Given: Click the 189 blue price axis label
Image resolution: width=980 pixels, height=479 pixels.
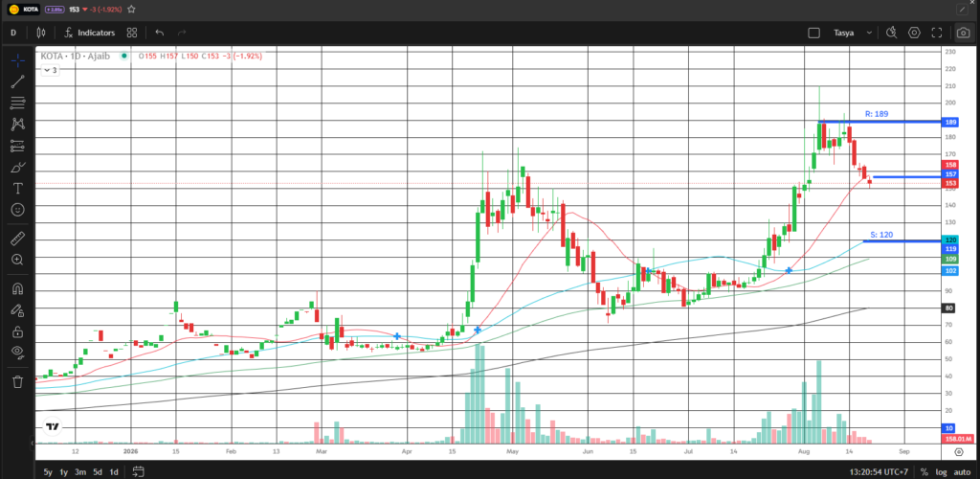Looking at the screenshot, I should (x=950, y=122).
